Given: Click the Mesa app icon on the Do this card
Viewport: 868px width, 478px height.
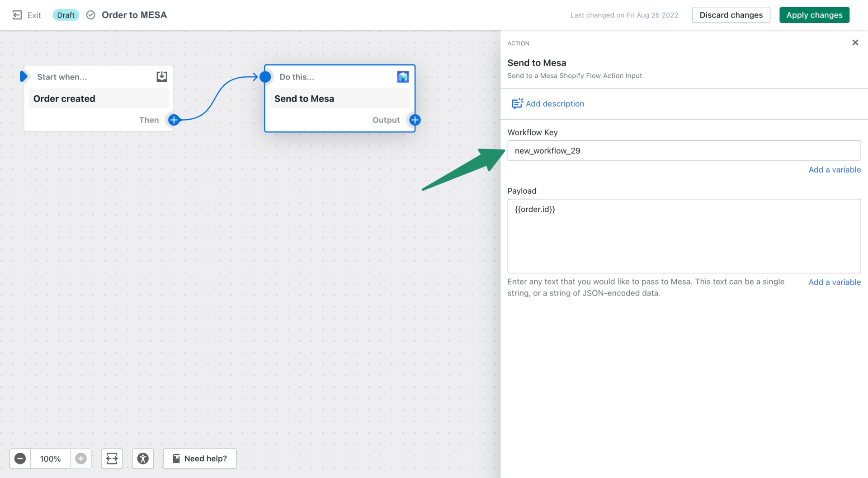Looking at the screenshot, I should [x=402, y=76].
